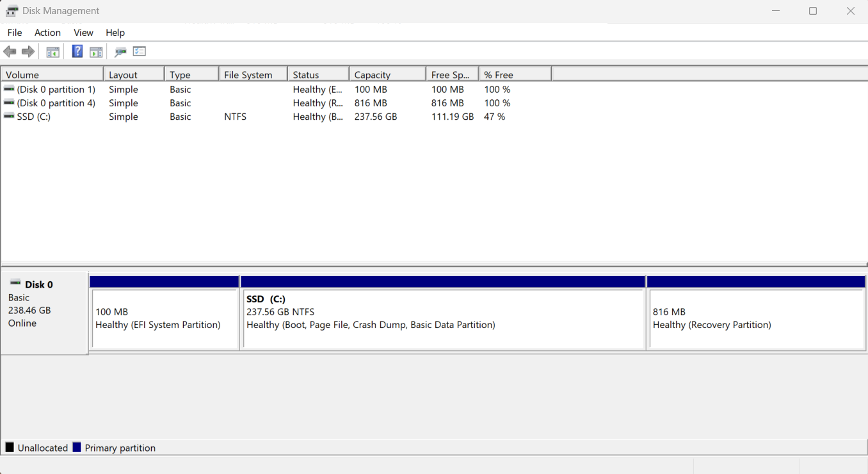The height and width of the screenshot is (474, 868).
Task: Sort by the Status column header
Action: click(x=318, y=74)
